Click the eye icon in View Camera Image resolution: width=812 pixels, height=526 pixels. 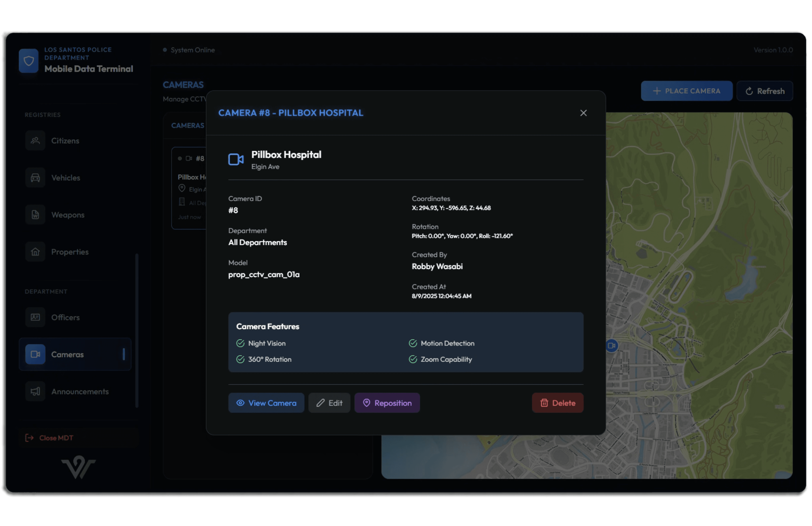coord(240,403)
